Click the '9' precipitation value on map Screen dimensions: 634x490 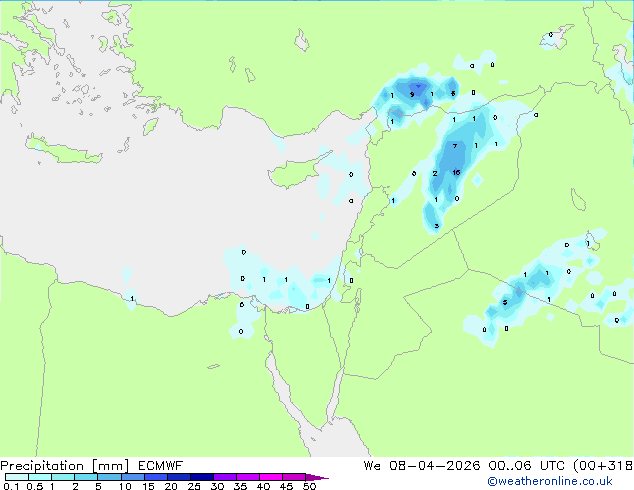pyautogui.click(x=412, y=95)
